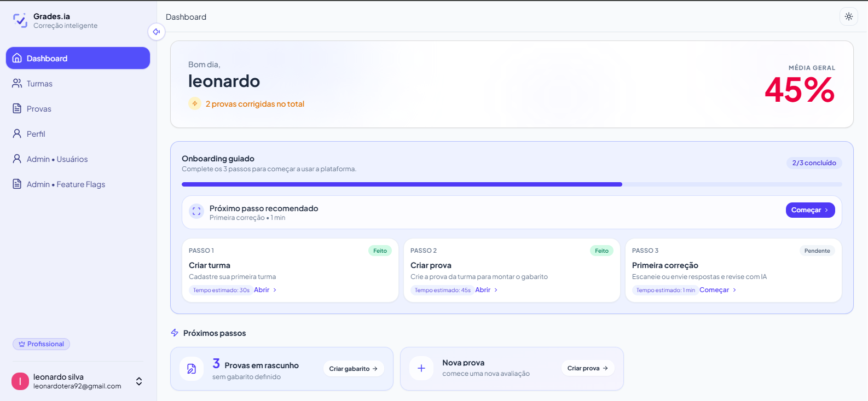The height and width of the screenshot is (401, 868).
Task: Click the Profissional plan badge
Action: click(x=41, y=344)
